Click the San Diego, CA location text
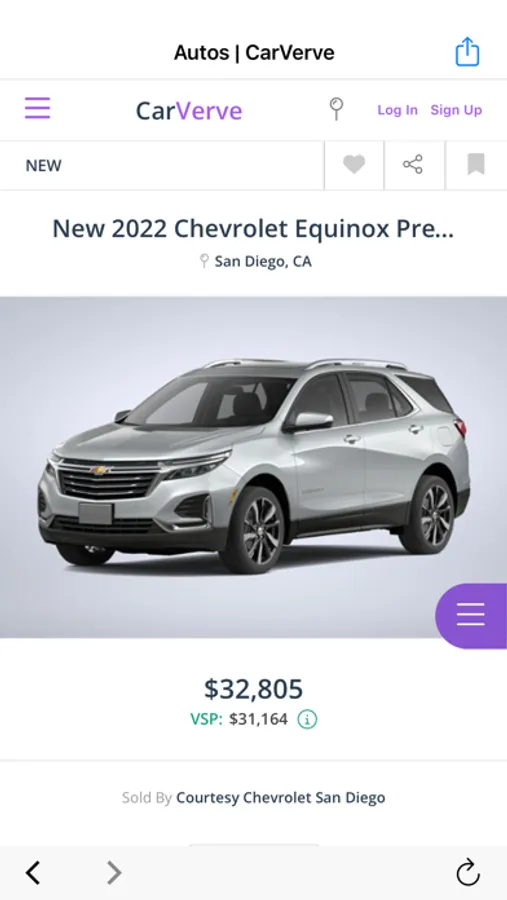The width and height of the screenshot is (507, 900). coord(263,262)
